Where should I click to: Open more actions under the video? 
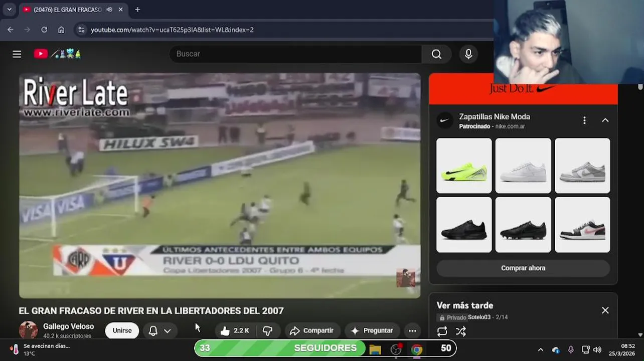[x=412, y=331]
